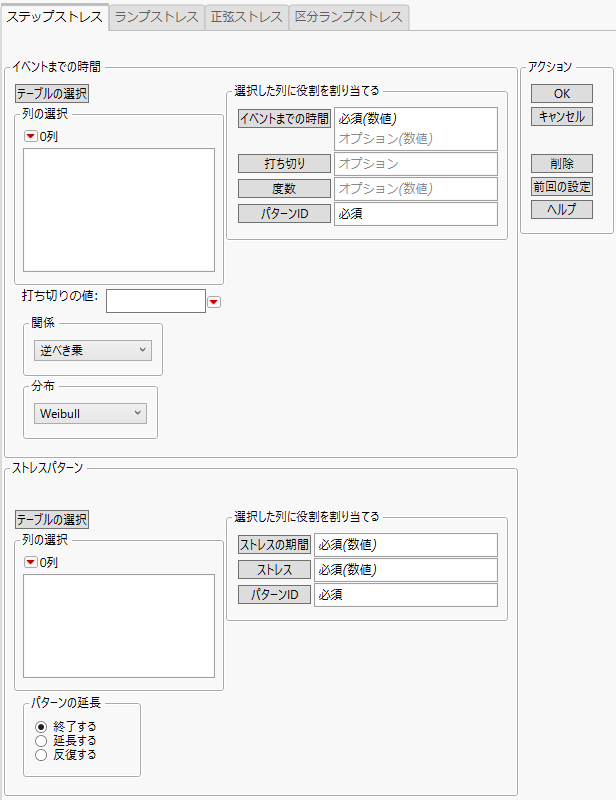Image resolution: width=616 pixels, height=800 pixels.
Task: Click オプション box beside 打ち切り
Action: (x=416, y=164)
